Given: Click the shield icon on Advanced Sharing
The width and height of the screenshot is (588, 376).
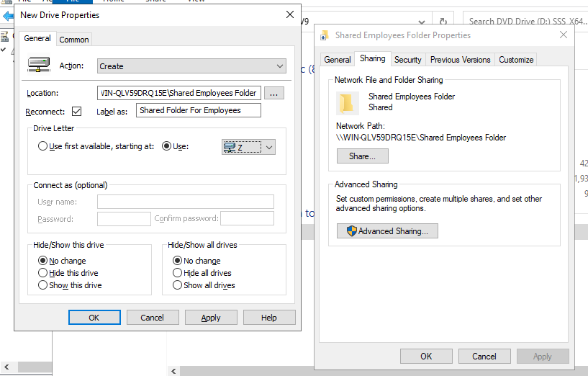Looking at the screenshot, I should pos(351,231).
